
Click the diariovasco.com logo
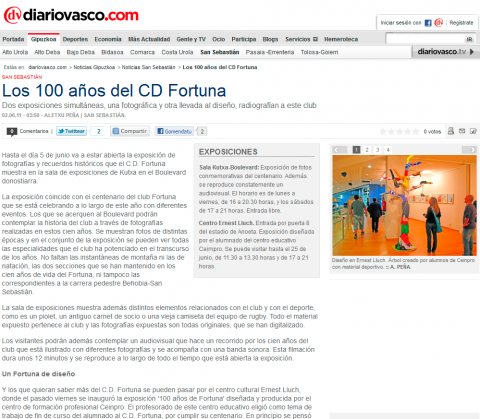[x=71, y=15]
